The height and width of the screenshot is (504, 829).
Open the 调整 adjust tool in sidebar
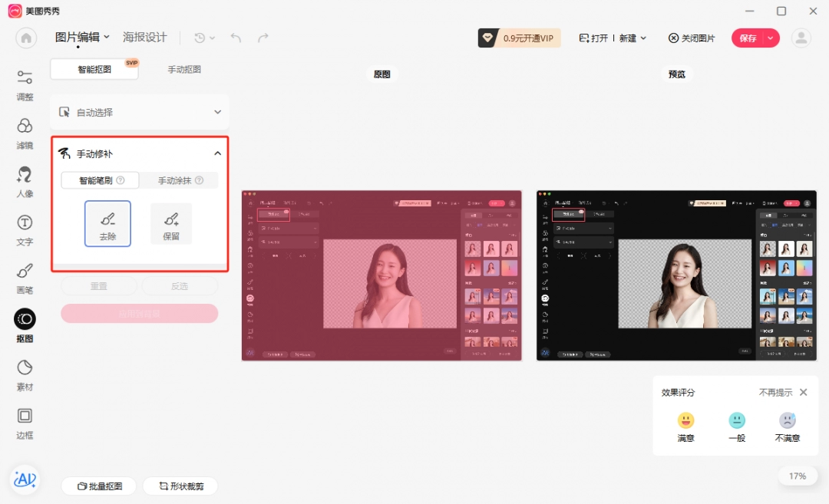point(25,86)
